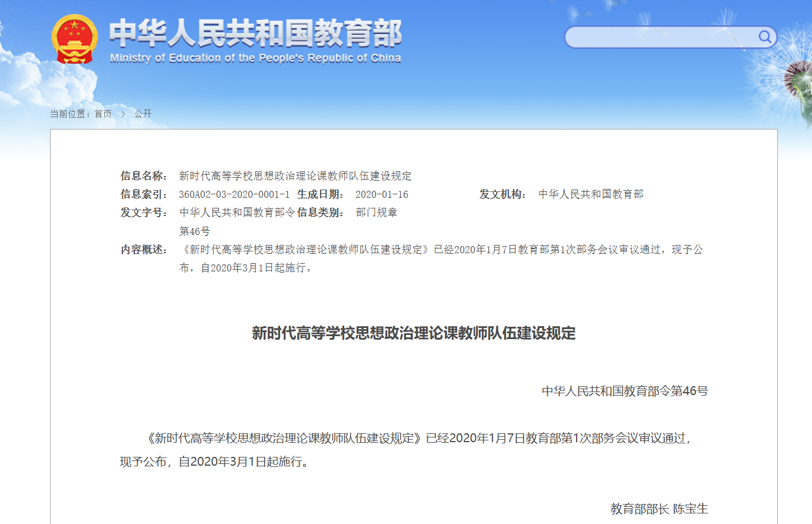Select the 部门规章 category value
This screenshot has width=812, height=524.
(377, 213)
